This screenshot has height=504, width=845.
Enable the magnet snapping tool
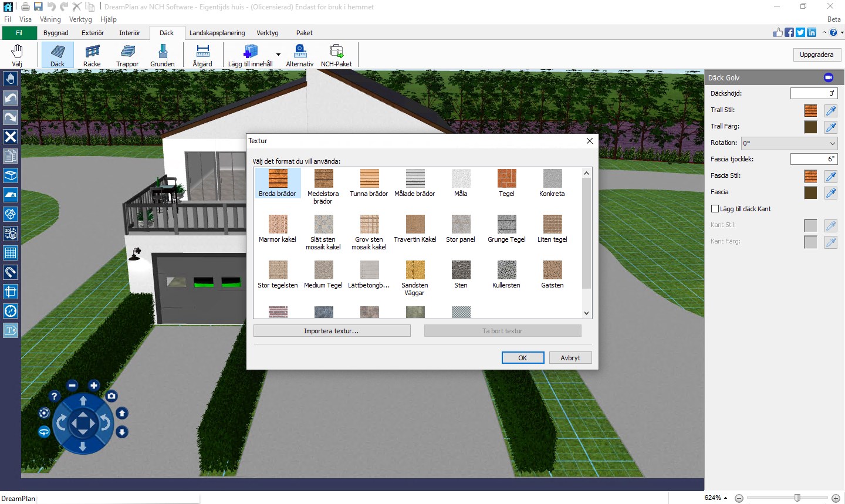(x=11, y=272)
